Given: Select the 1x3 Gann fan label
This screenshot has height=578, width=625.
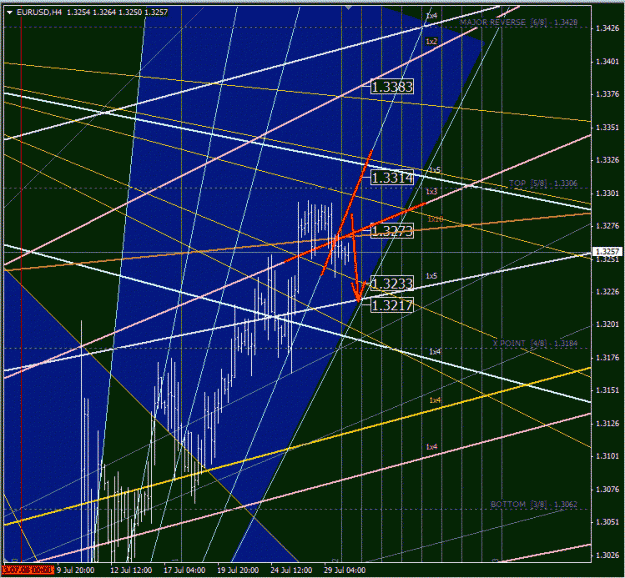Looking at the screenshot, I should 431,192.
